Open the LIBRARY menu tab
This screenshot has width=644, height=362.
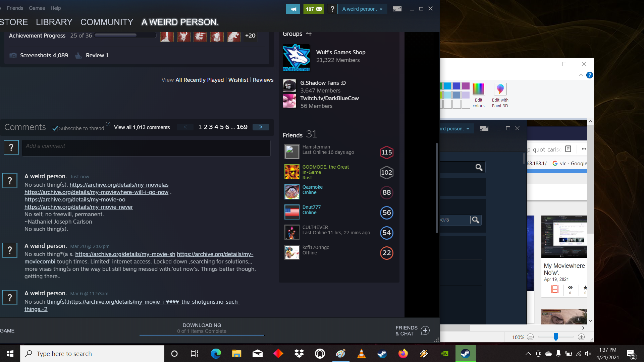[x=54, y=22]
